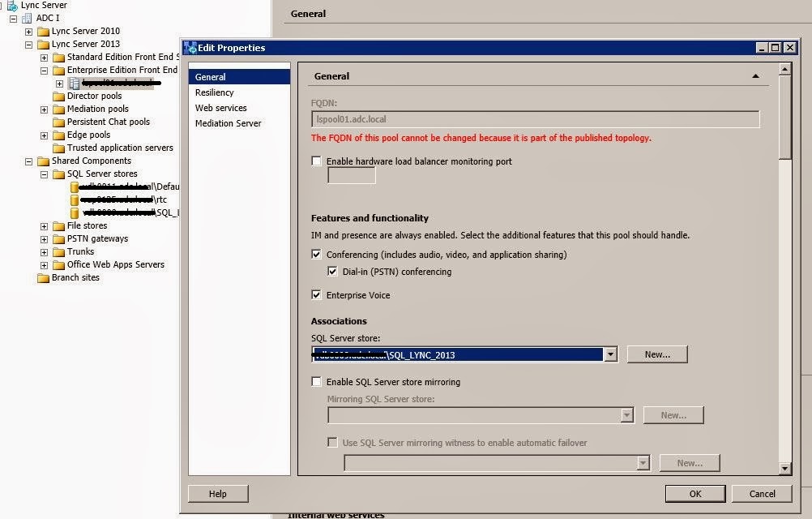Click the SQL Server stores folder icon
The image size is (812, 519).
click(x=59, y=174)
